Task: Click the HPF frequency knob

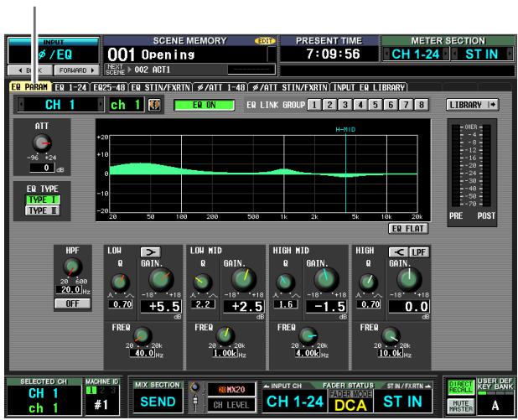Action: (x=72, y=267)
